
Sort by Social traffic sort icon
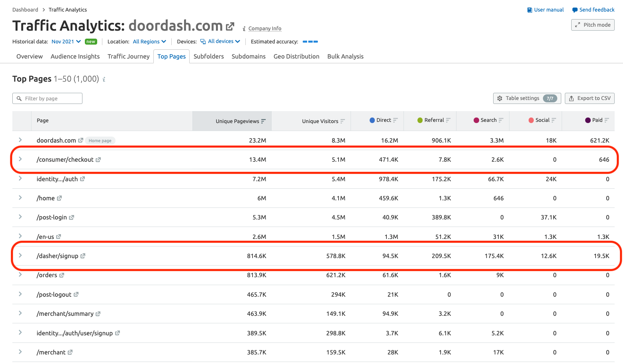(x=554, y=120)
